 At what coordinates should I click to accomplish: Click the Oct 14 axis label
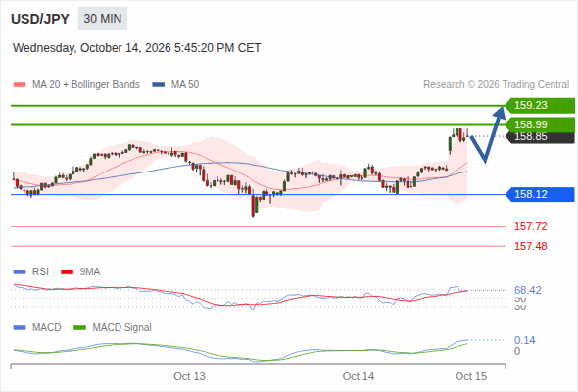pos(359,376)
